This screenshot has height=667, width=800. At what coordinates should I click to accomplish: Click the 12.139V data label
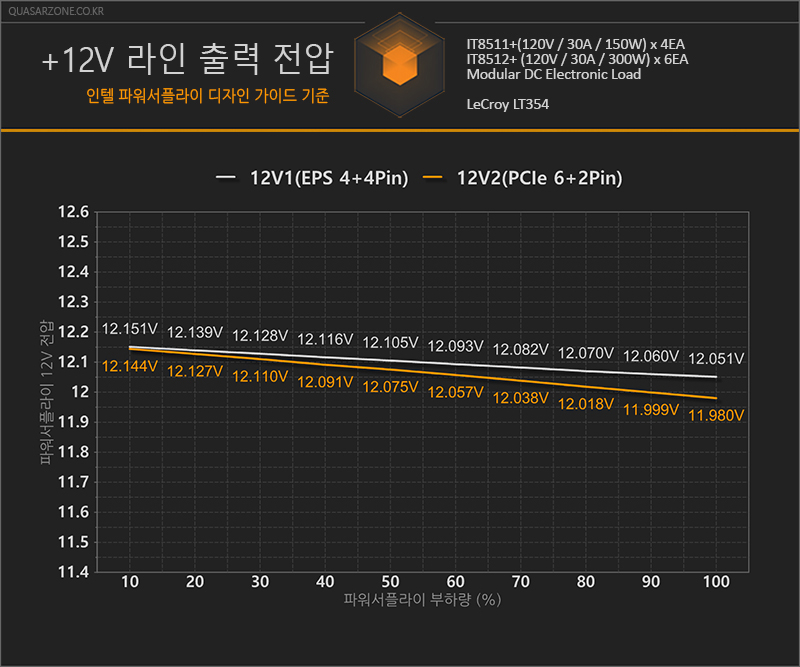pyautogui.click(x=195, y=333)
